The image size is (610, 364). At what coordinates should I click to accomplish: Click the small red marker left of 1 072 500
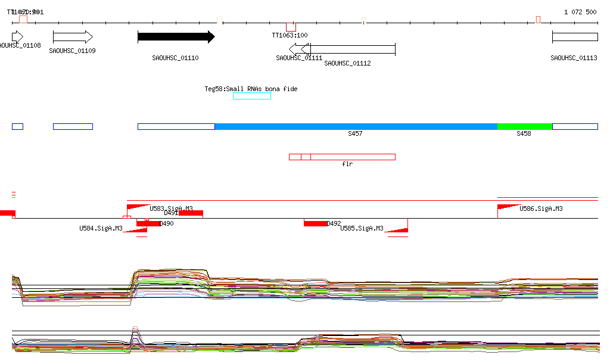538,20
